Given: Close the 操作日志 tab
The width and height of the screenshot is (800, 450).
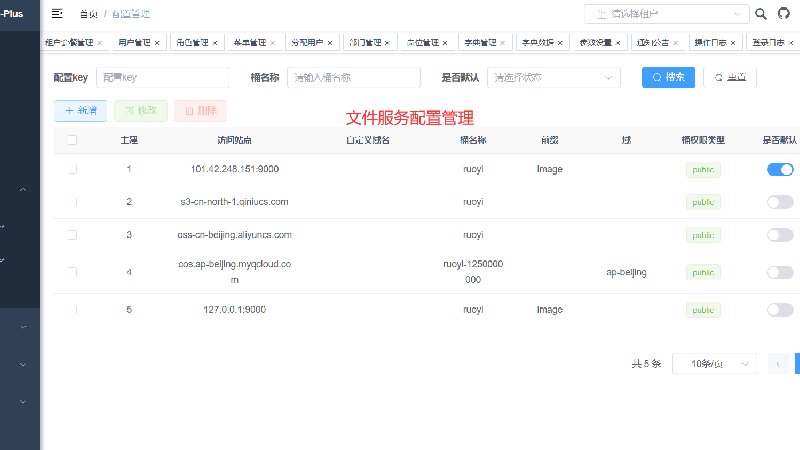Looking at the screenshot, I should point(733,43).
